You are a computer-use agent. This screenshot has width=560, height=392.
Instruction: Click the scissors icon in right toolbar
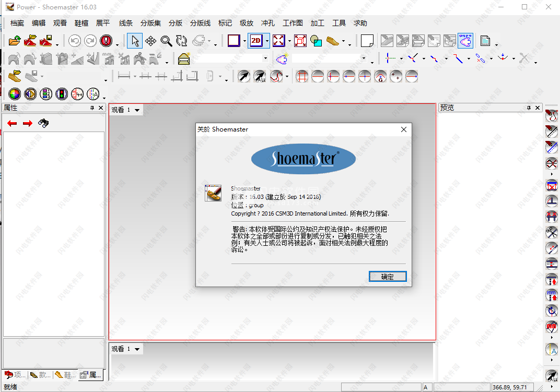[x=552, y=232]
